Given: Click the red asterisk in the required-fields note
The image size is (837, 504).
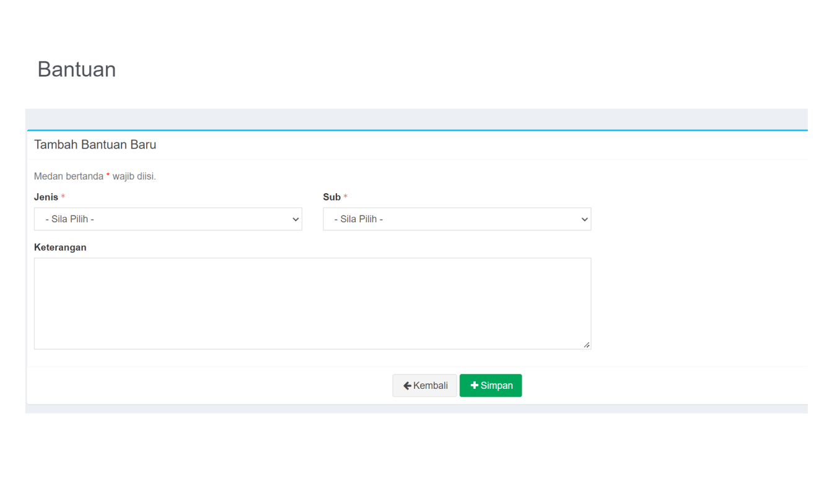Looking at the screenshot, I should (x=109, y=176).
